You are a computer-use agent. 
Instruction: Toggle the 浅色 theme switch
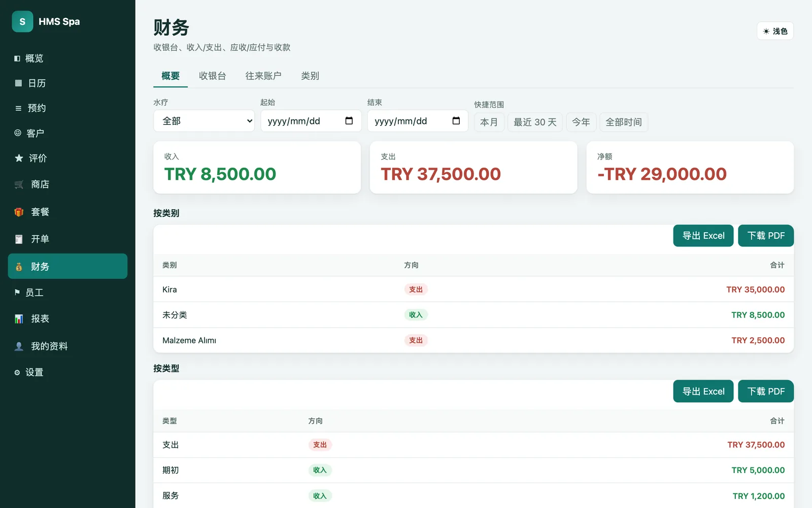point(775,31)
